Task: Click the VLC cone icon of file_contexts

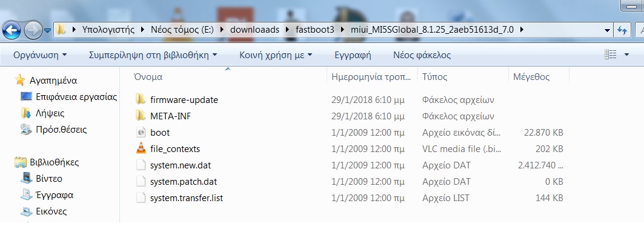Action: coord(141,148)
